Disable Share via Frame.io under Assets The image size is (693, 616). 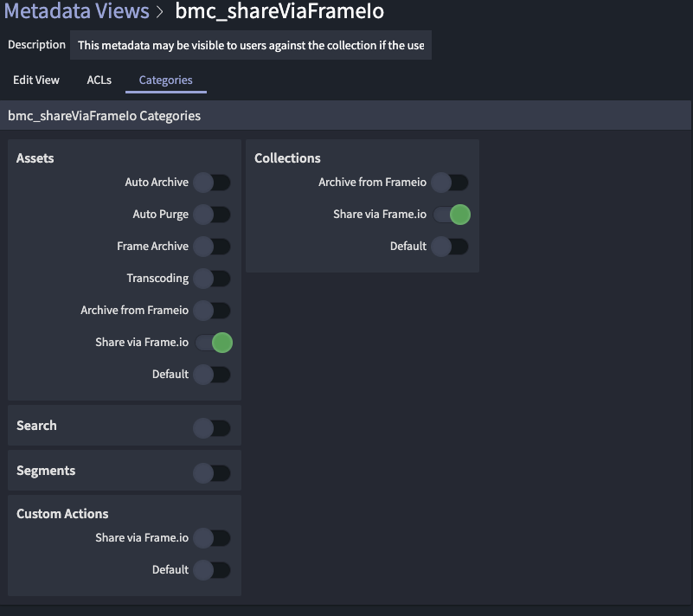[x=214, y=343]
